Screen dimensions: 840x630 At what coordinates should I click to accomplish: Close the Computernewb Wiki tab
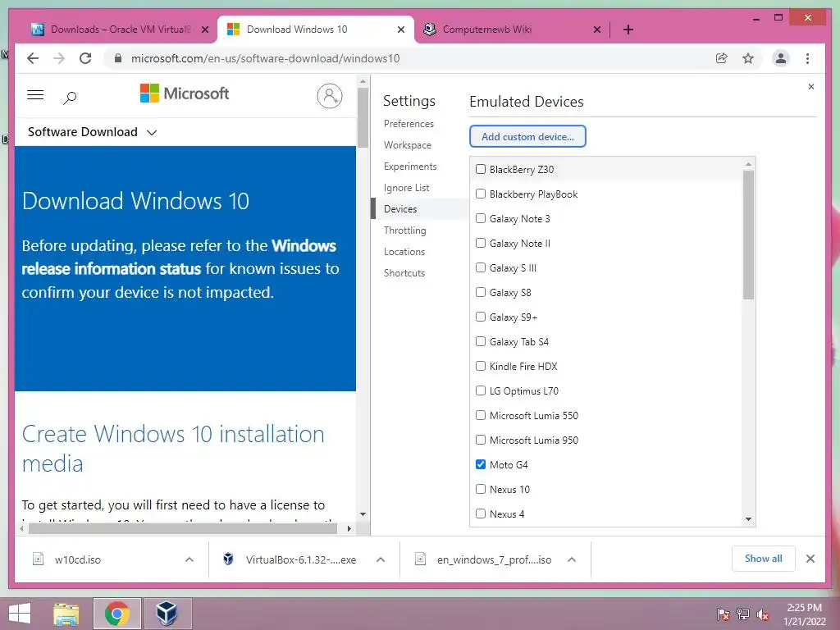click(x=597, y=30)
